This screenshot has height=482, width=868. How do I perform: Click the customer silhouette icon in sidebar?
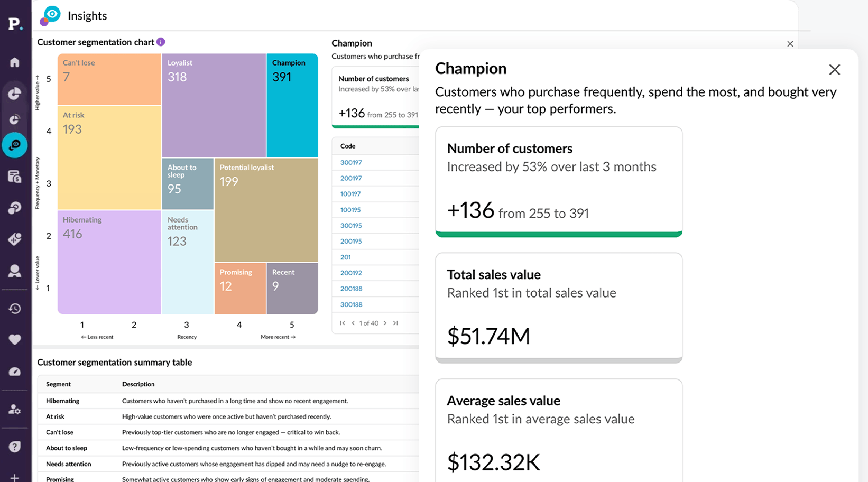coord(15,271)
